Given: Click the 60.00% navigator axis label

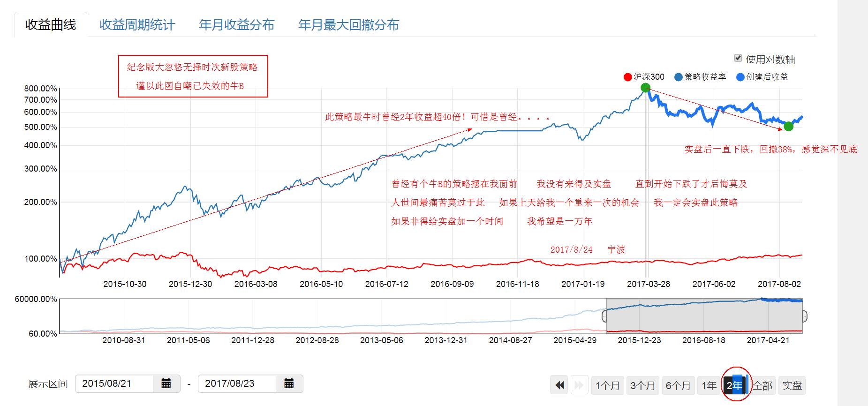Looking at the screenshot, I should tap(43, 334).
